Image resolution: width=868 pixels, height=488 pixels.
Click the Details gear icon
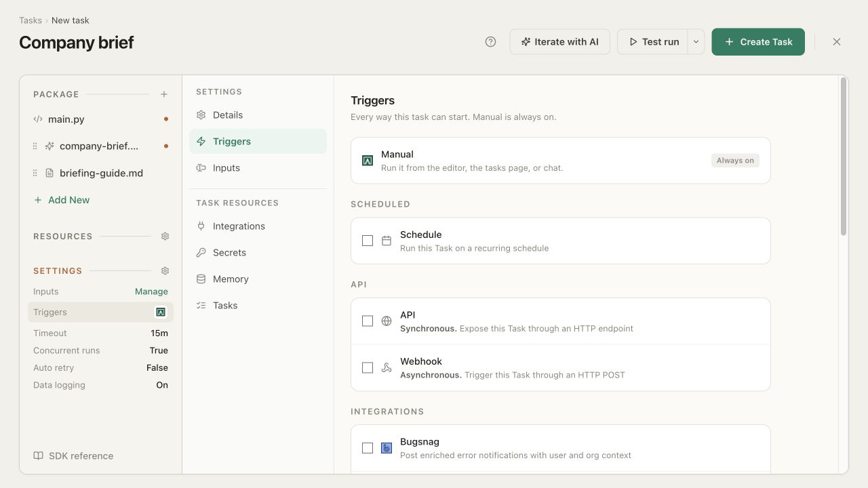(x=201, y=115)
